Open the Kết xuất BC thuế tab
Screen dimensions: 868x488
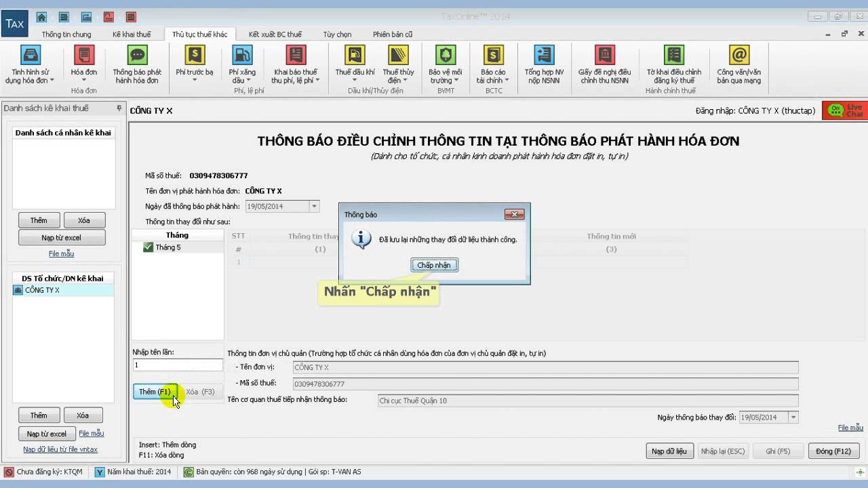click(x=275, y=35)
